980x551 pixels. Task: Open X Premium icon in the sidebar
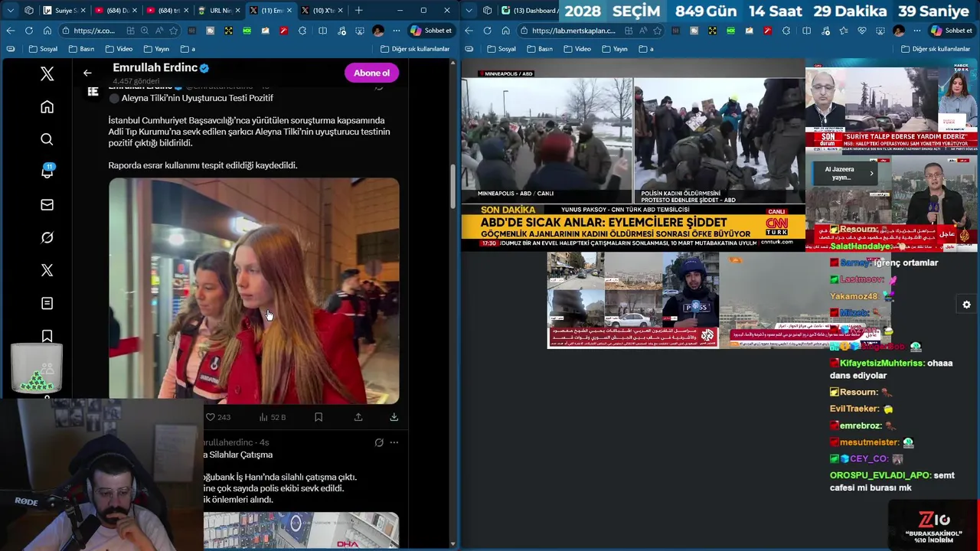pyautogui.click(x=47, y=270)
